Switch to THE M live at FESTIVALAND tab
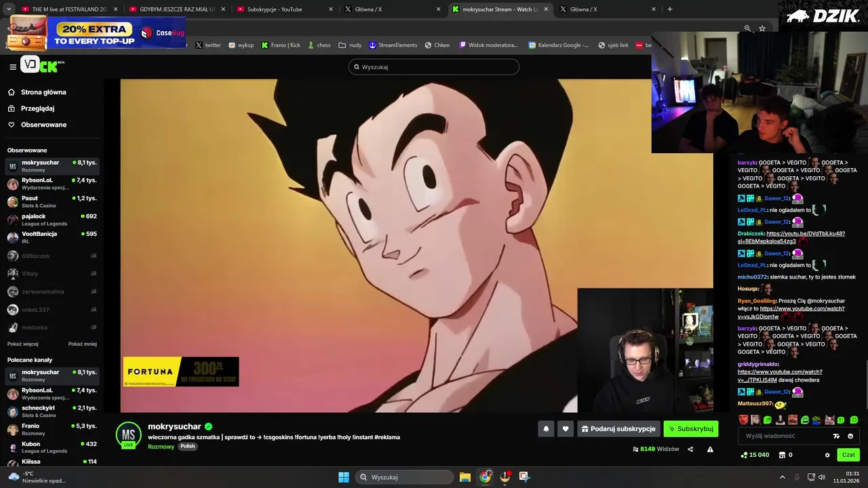 tap(69, 9)
